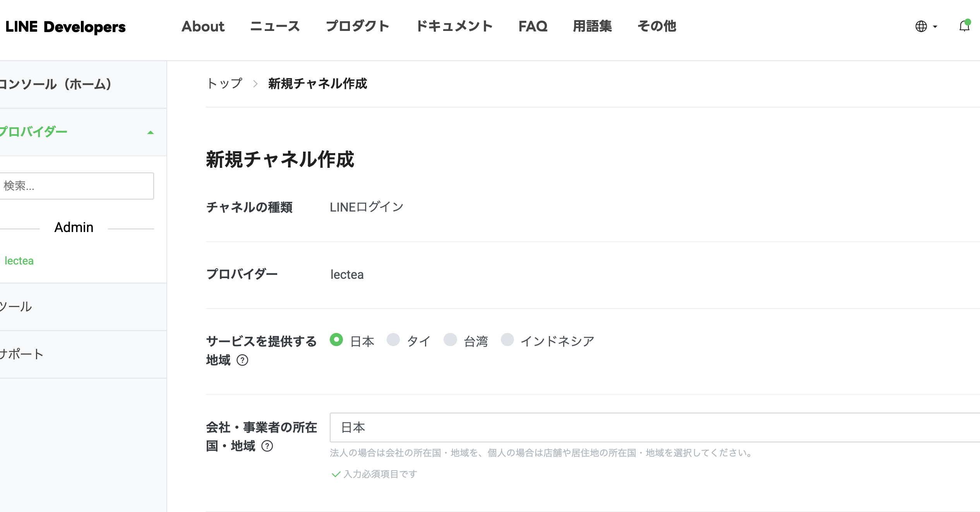Click the LINE Developers logo
This screenshot has height=512, width=980.
[65, 26]
